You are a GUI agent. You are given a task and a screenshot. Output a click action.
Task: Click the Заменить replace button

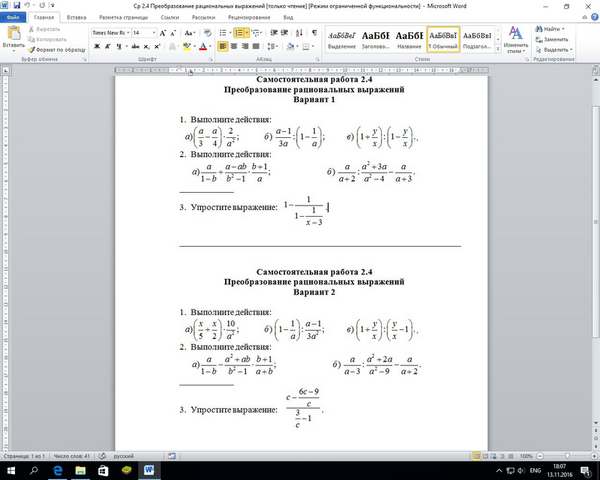(x=552, y=39)
